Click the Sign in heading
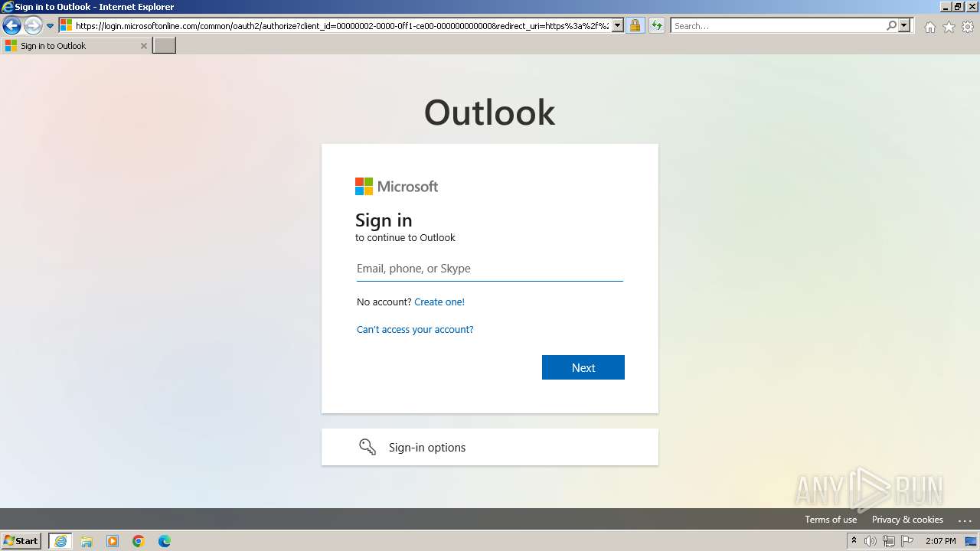 click(384, 220)
